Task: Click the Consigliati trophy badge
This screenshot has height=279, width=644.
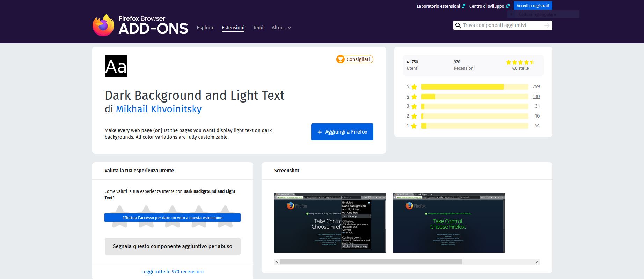Action: coord(354,59)
